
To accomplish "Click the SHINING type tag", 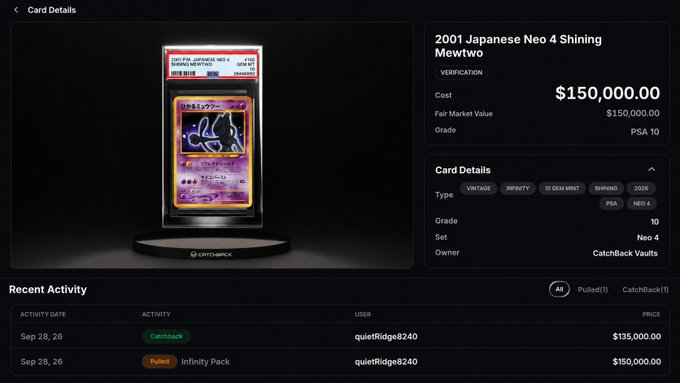I will coord(606,188).
